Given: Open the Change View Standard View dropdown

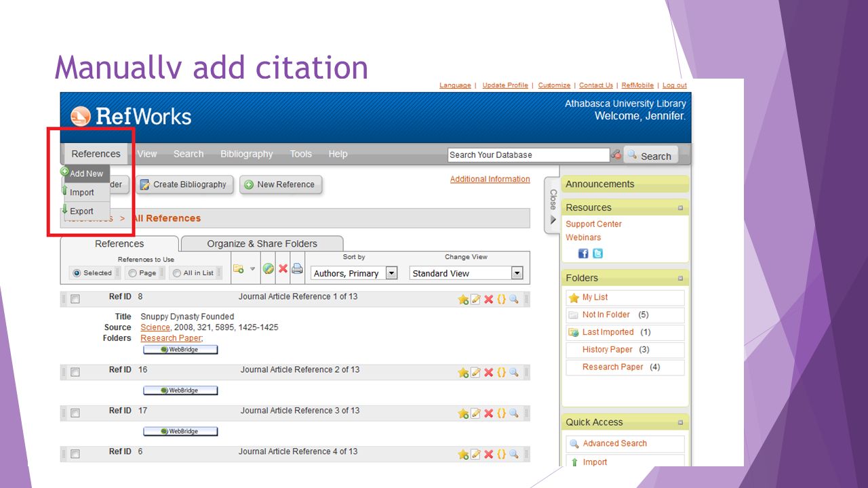Looking at the screenshot, I should pos(467,273).
